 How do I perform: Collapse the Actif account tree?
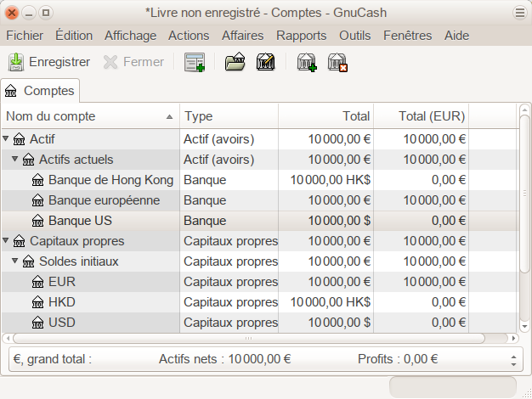pyautogui.click(x=5, y=138)
